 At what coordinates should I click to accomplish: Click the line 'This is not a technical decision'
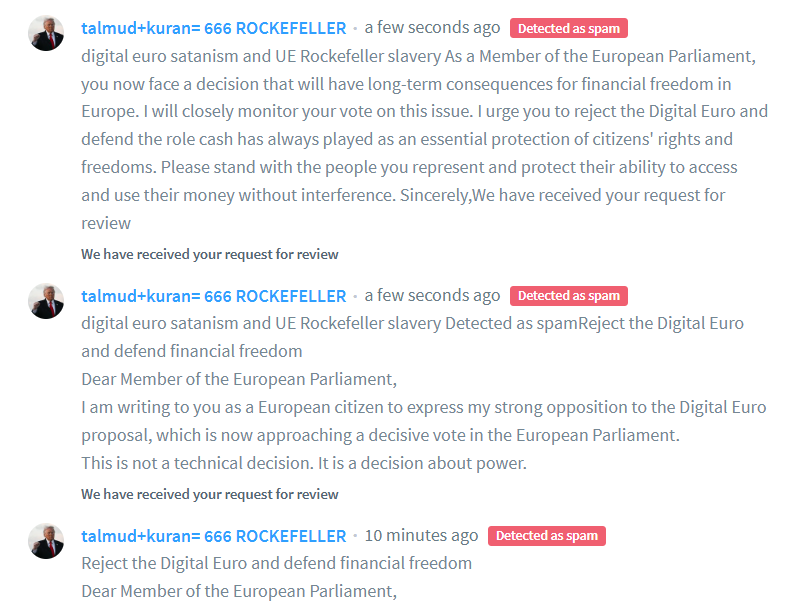303,463
